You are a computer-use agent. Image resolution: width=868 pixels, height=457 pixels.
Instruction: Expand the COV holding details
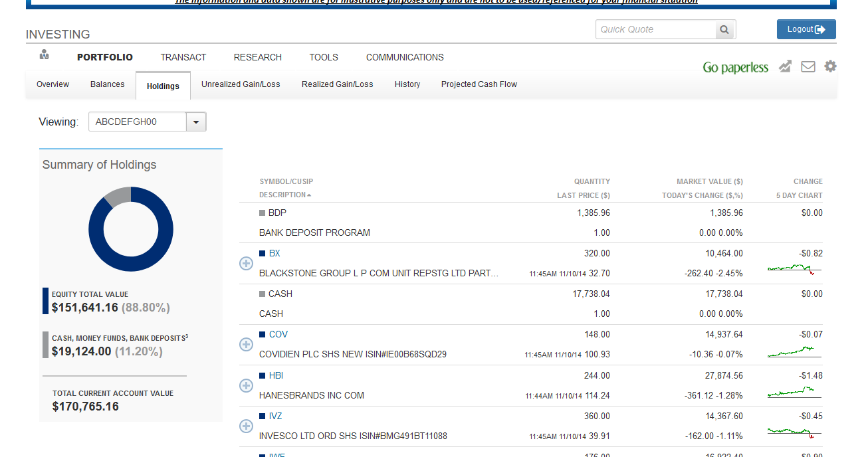(x=246, y=344)
